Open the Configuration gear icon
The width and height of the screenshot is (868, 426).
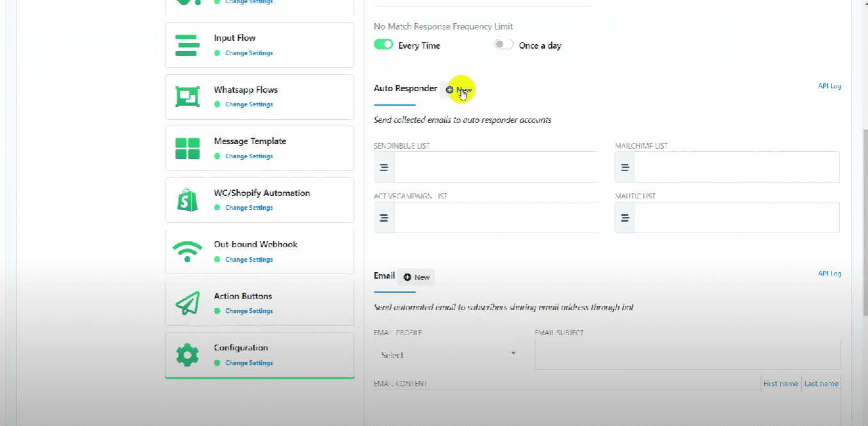tap(187, 355)
